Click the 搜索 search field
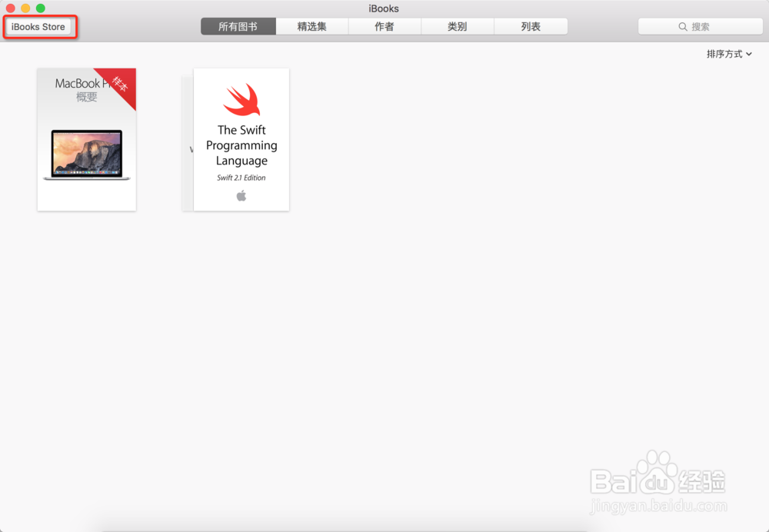This screenshot has height=532, width=769. tap(701, 26)
